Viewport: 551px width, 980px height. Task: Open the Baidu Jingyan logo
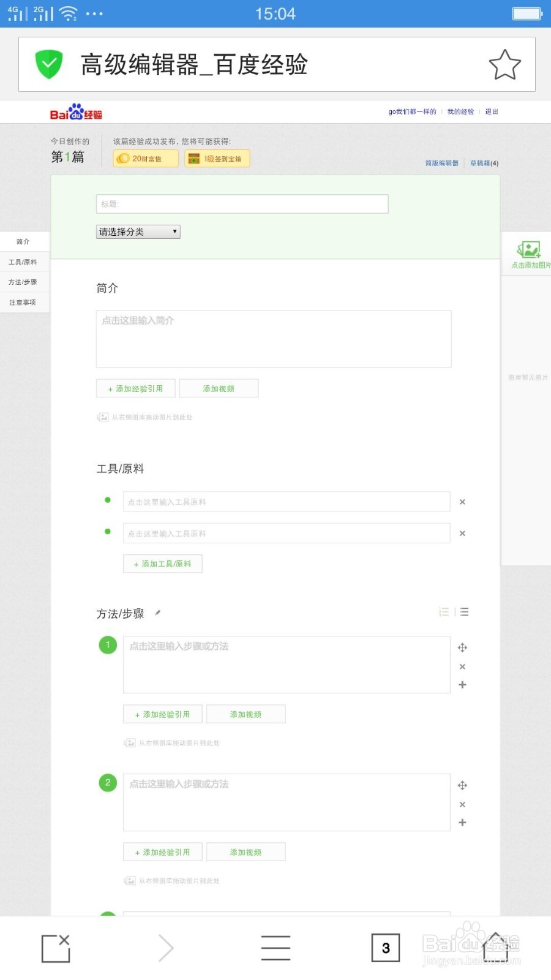tap(76, 112)
